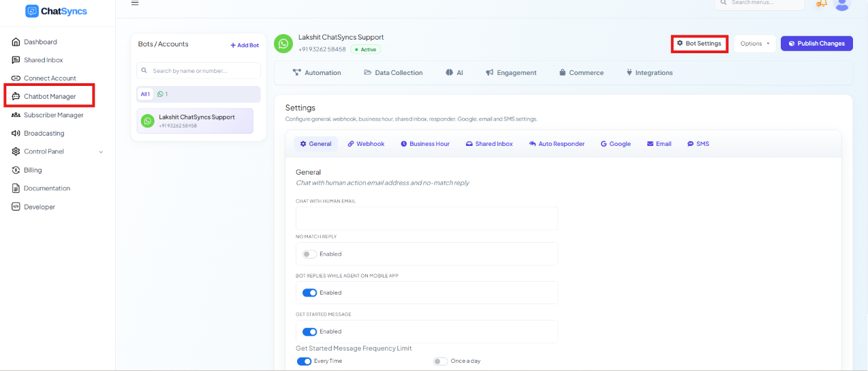Toggle the hamburger sidebar menu icon
The height and width of the screenshot is (371, 868).
coord(135,3)
